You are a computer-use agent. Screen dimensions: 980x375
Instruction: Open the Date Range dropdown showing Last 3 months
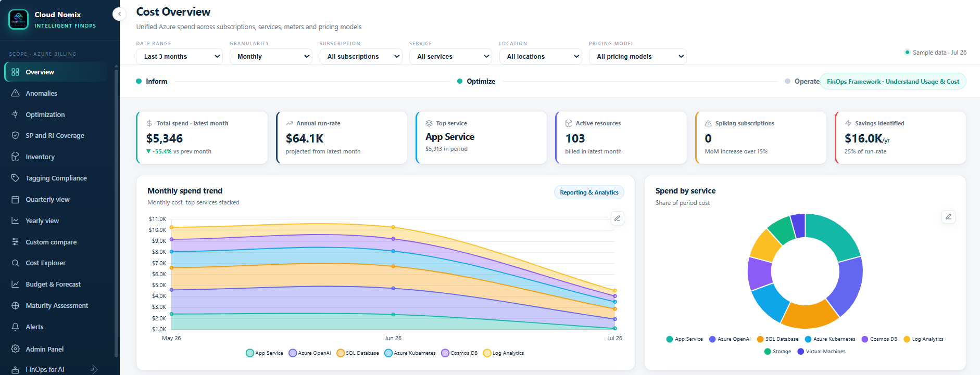click(179, 56)
